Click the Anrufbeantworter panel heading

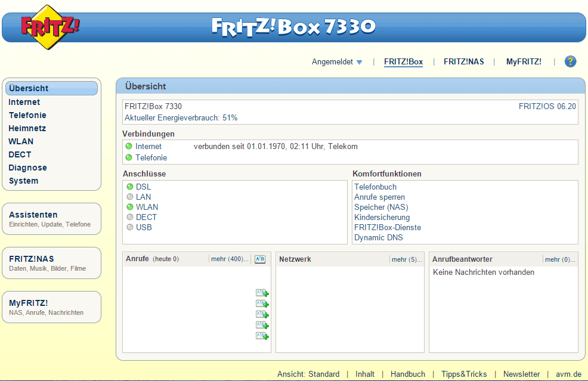pyautogui.click(x=462, y=259)
